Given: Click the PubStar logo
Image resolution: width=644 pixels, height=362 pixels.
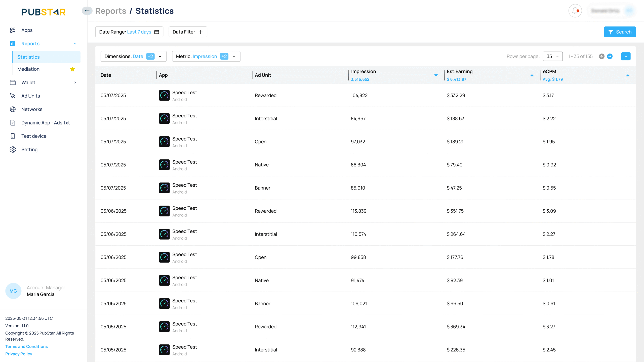Looking at the screenshot, I should click(44, 12).
